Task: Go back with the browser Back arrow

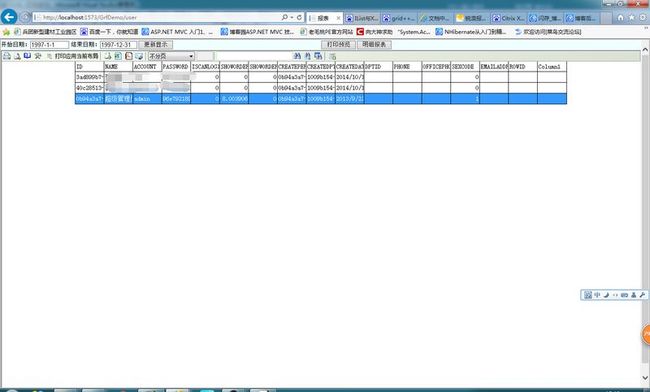Action: pyautogui.click(x=9, y=17)
